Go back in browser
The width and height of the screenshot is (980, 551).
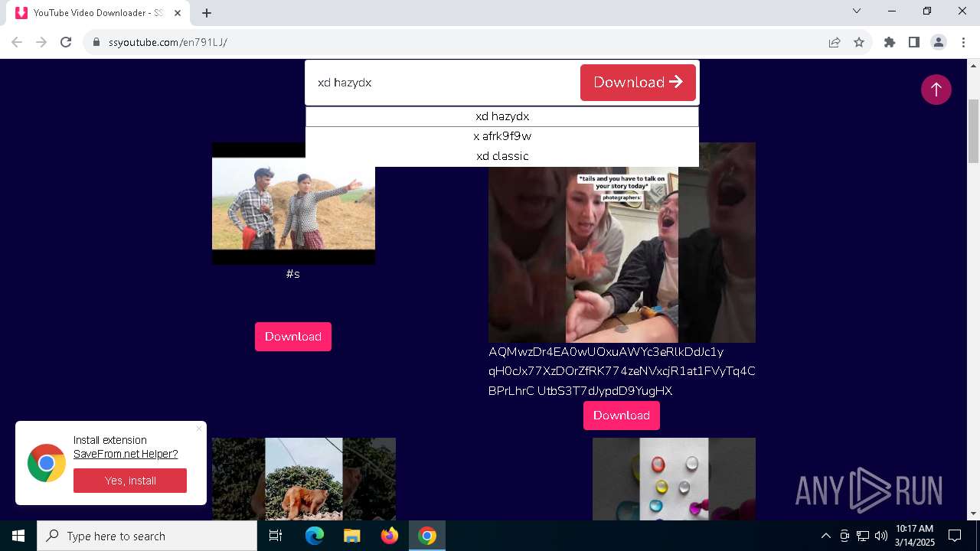pos(17,42)
